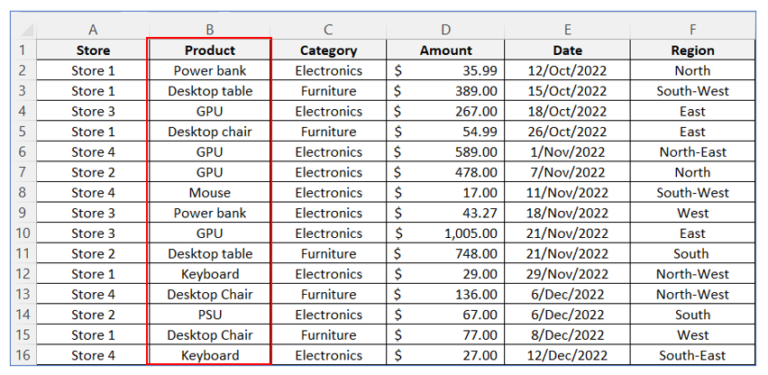Select column B header
The image size is (768, 375).
click(x=210, y=29)
